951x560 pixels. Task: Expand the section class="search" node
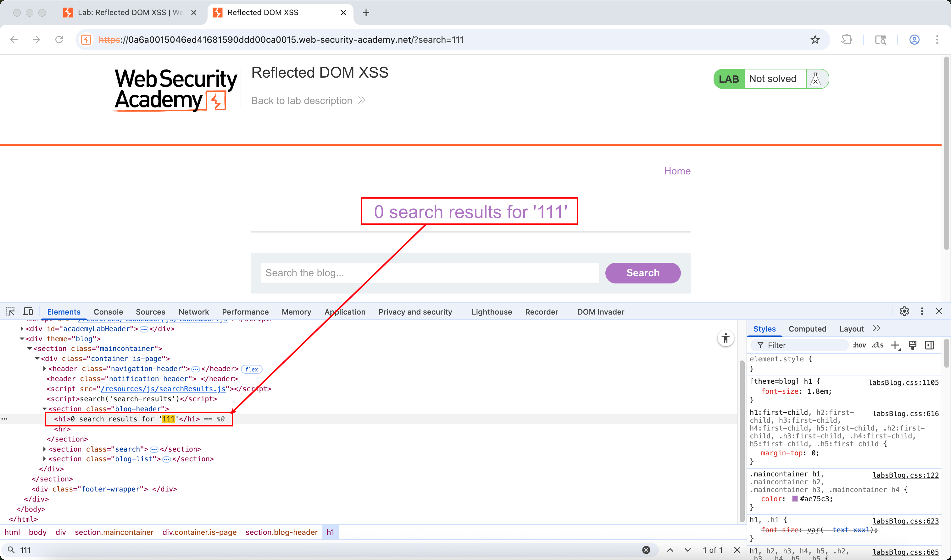tap(45, 449)
